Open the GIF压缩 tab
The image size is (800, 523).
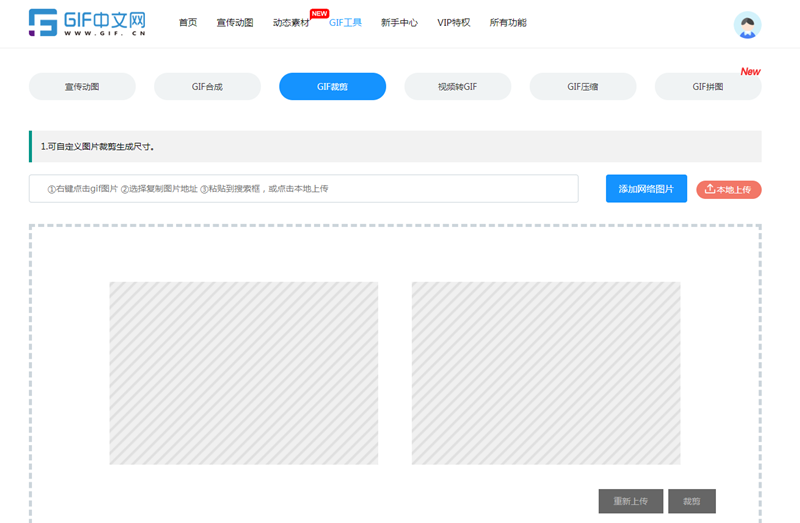[582, 87]
